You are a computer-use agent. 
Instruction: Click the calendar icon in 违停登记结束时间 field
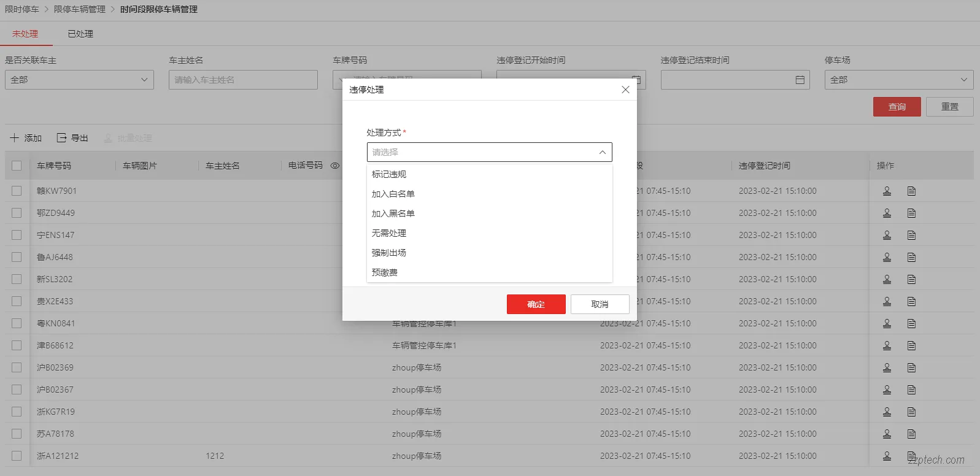tap(800, 80)
